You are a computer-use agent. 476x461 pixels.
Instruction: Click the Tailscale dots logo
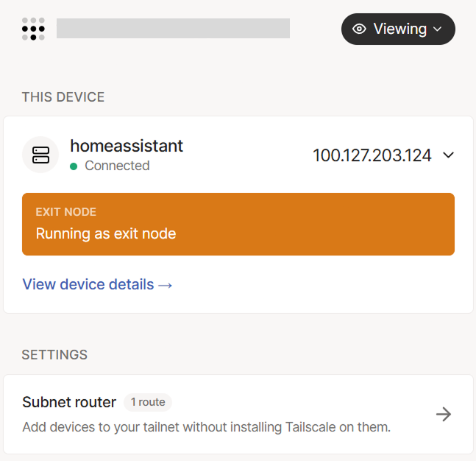click(33, 29)
